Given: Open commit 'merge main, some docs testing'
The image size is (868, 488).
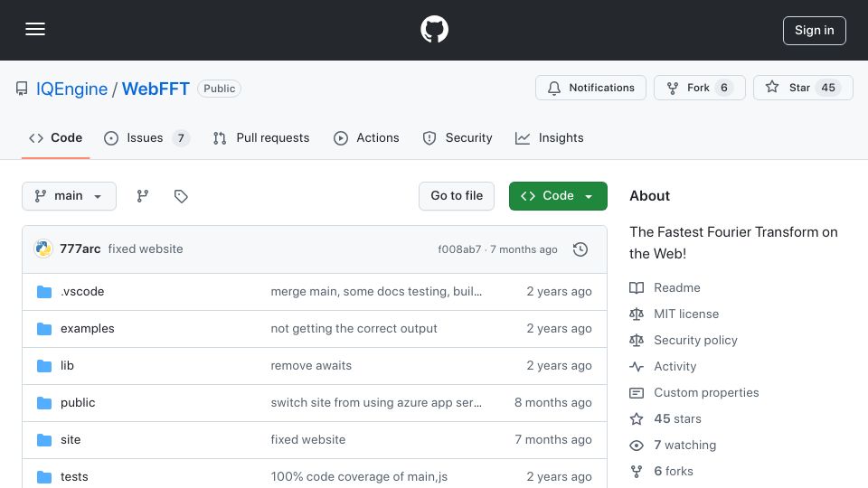Looking at the screenshot, I should pyautogui.click(x=376, y=292).
